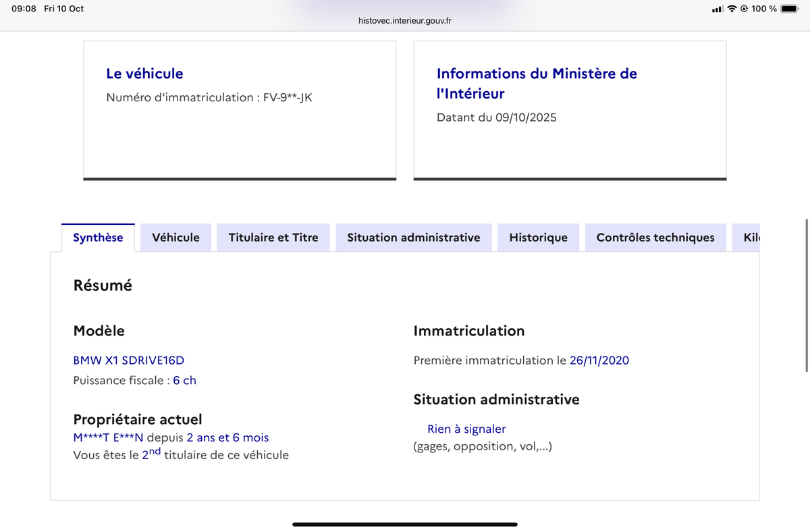Click the vertical scrollbar on right edge

pyautogui.click(x=806, y=295)
